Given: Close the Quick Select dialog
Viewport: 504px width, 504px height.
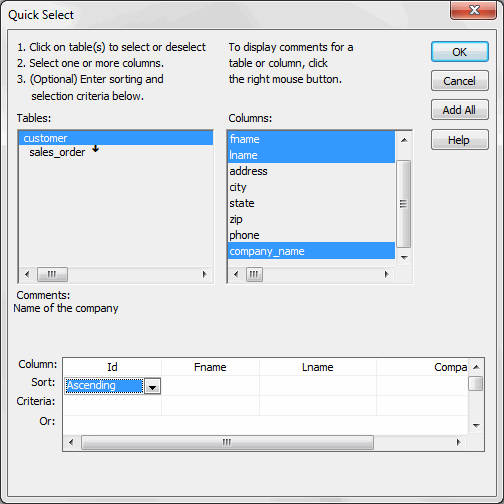Looking at the screenshot, I should click(x=473, y=10).
